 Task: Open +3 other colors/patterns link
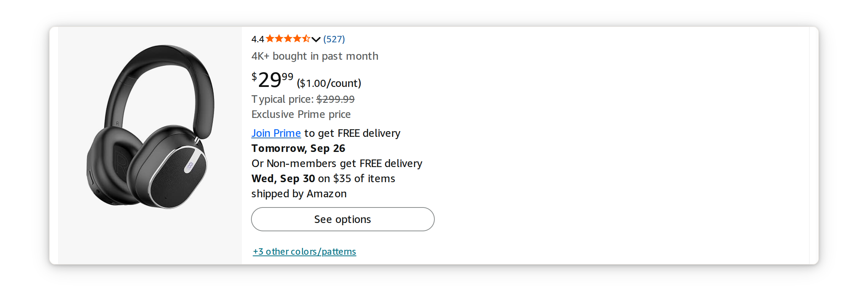click(x=305, y=251)
